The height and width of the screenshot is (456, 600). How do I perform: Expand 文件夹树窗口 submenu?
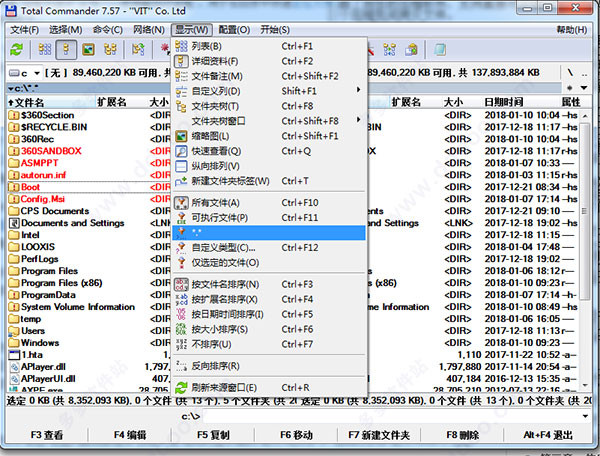269,121
